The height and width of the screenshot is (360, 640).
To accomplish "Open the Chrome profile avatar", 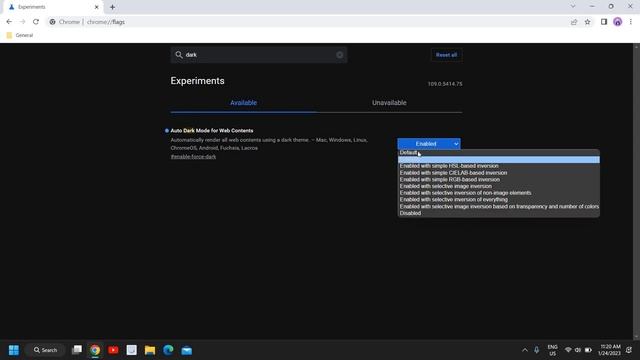I will pos(618,22).
